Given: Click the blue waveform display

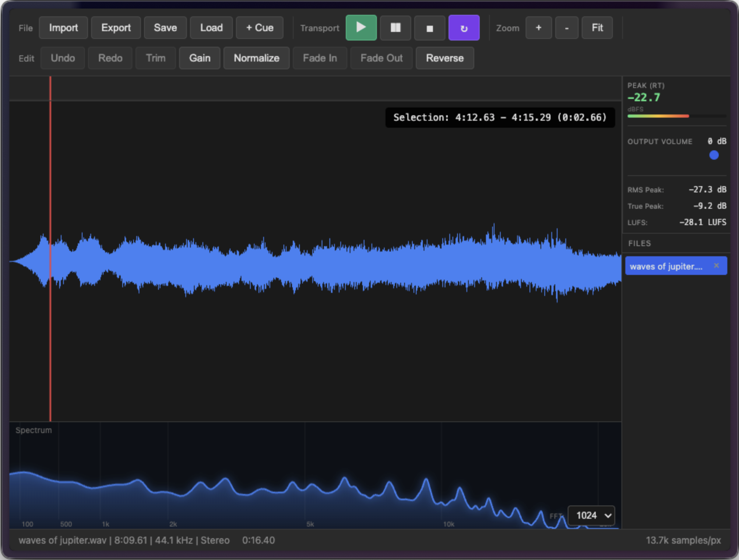Looking at the screenshot, I should tap(315, 262).
